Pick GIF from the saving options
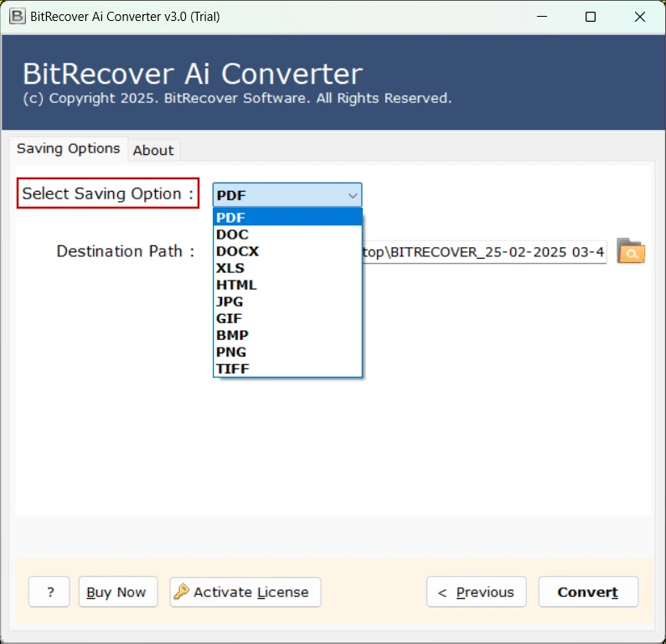Screen dimensions: 666x644 (287, 318)
